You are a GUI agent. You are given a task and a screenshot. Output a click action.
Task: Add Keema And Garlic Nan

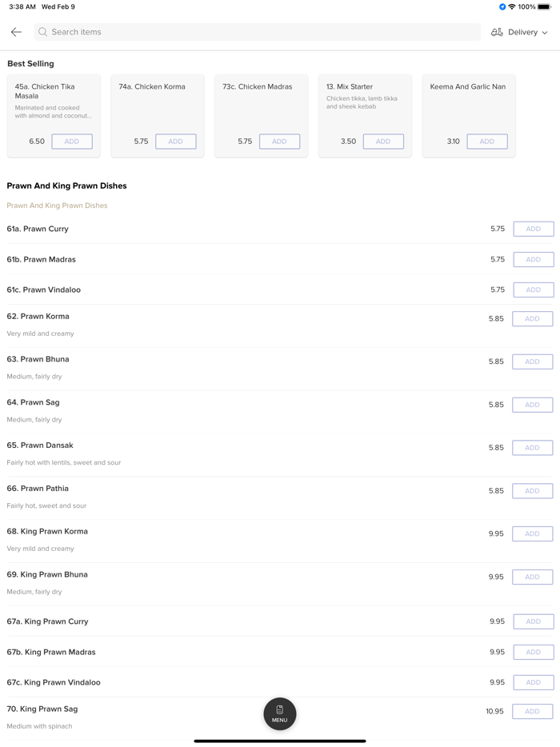(486, 142)
